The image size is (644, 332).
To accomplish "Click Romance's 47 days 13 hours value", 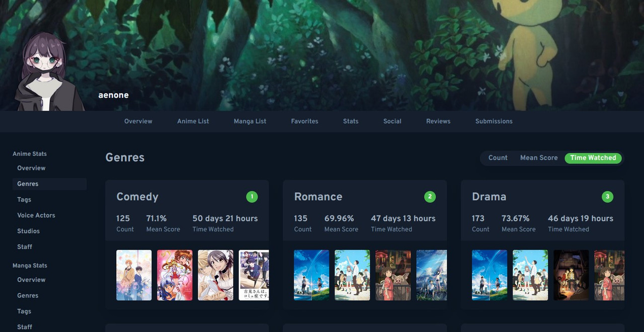I will [403, 218].
